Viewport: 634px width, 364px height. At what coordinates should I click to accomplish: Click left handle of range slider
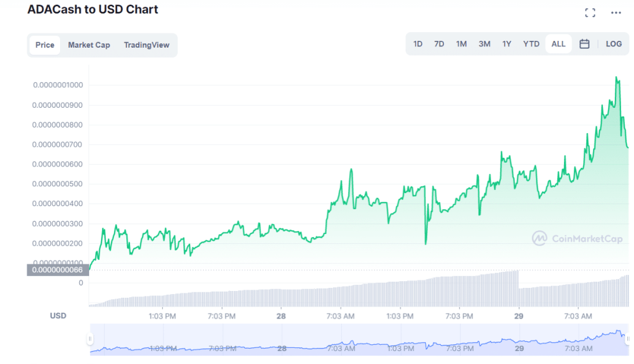(x=90, y=339)
